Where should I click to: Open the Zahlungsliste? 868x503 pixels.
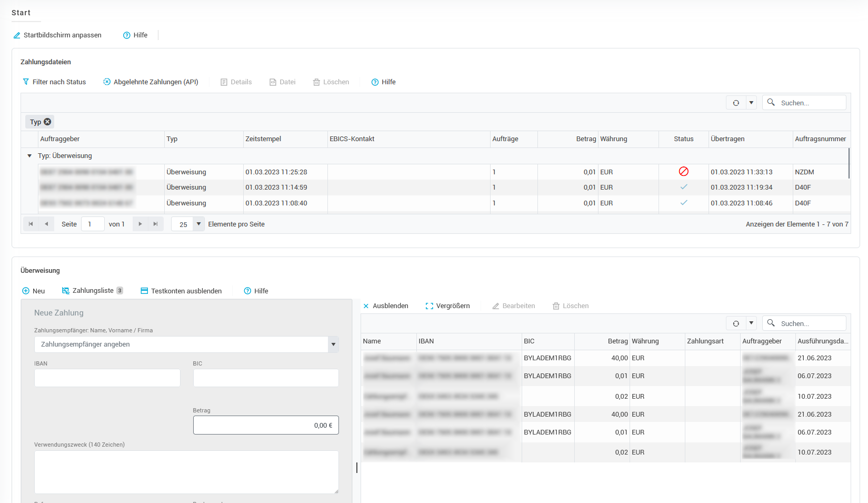click(x=92, y=291)
